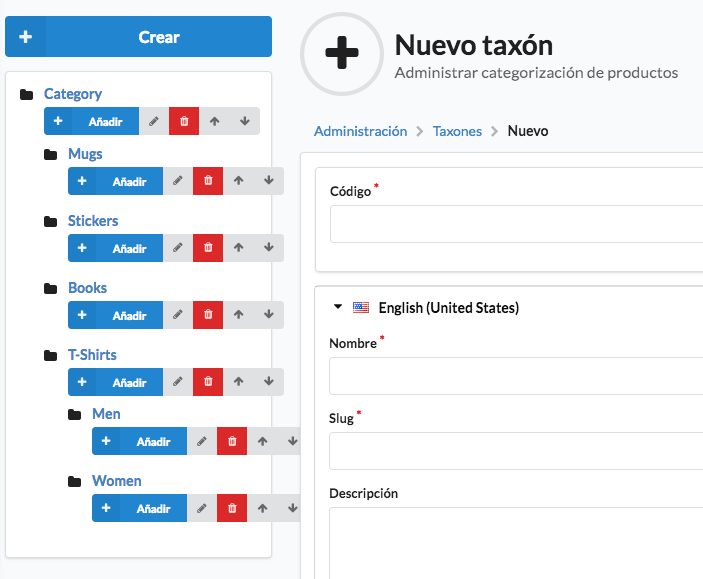
Task: Add a child taxon under Men
Action: (139, 441)
